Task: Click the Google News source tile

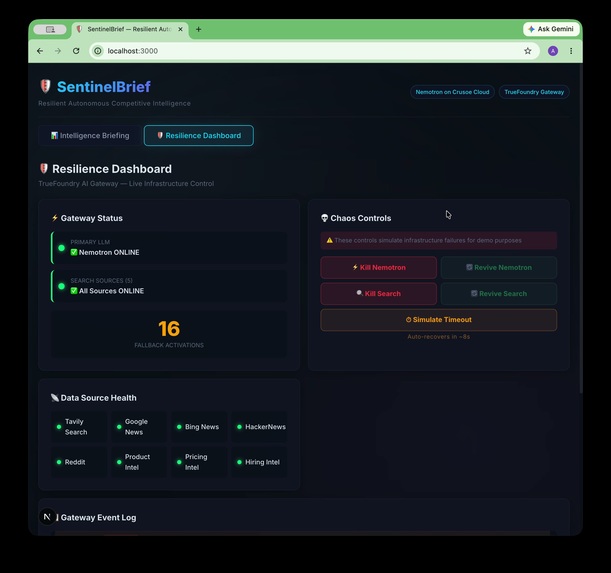Action: (x=139, y=427)
